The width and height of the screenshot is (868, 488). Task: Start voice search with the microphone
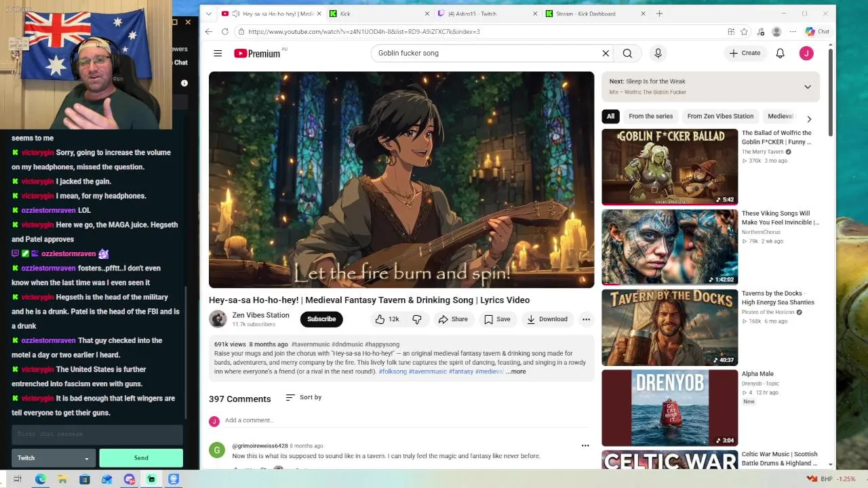tap(658, 53)
